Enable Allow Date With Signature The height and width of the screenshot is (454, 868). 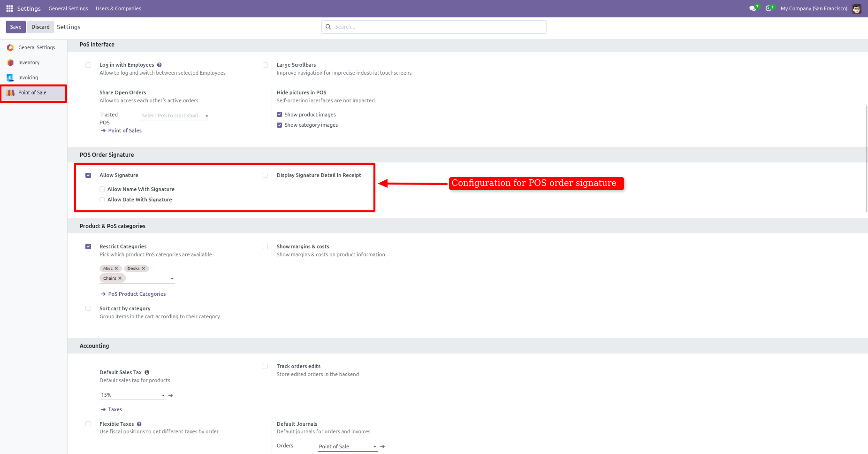[x=102, y=200]
